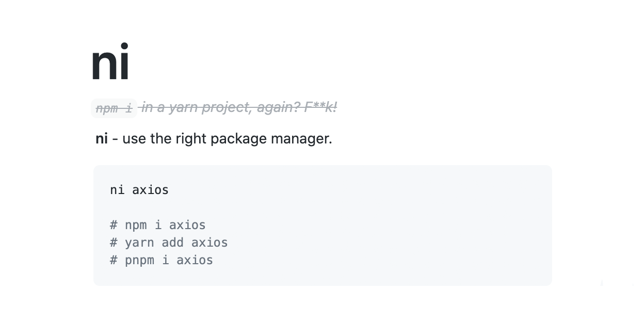This screenshot has width=644, height=322.
Task: Click "yarn" in the "# yarn add axios" comment
Action: click(139, 243)
